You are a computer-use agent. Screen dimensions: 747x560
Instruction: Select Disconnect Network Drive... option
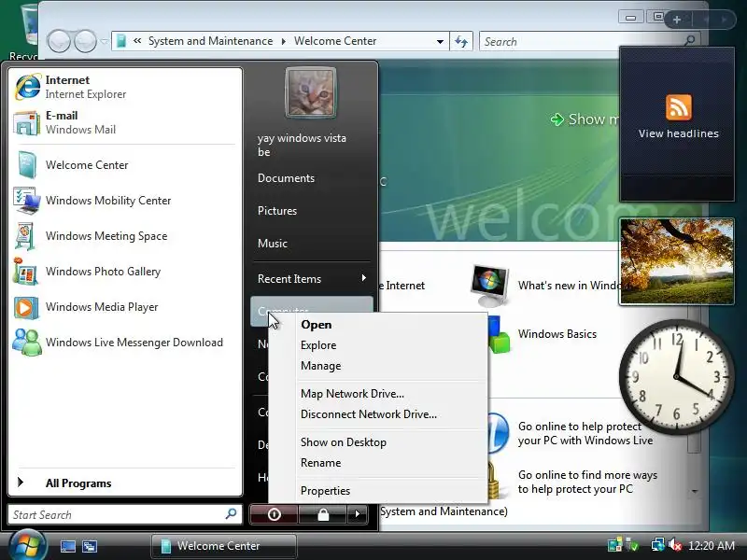[368, 414]
